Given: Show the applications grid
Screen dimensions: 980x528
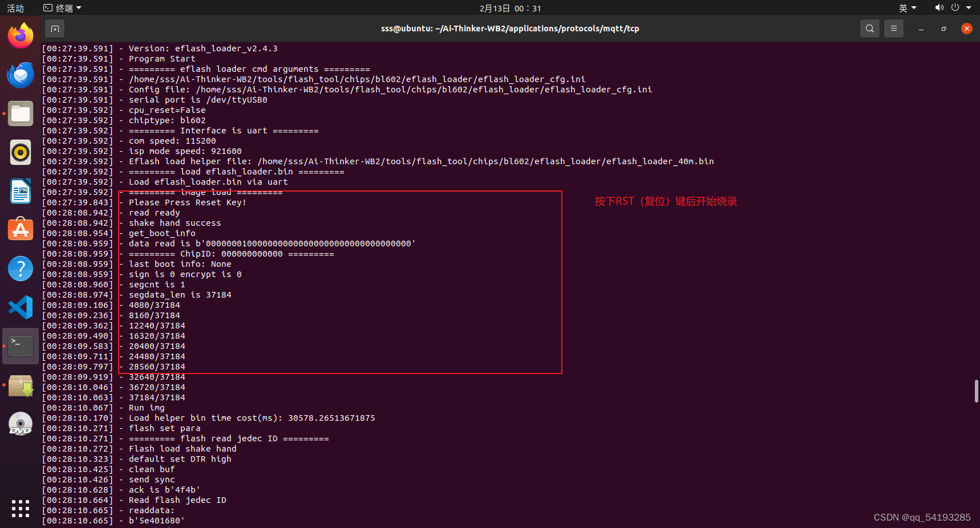Looking at the screenshot, I should tap(20, 509).
